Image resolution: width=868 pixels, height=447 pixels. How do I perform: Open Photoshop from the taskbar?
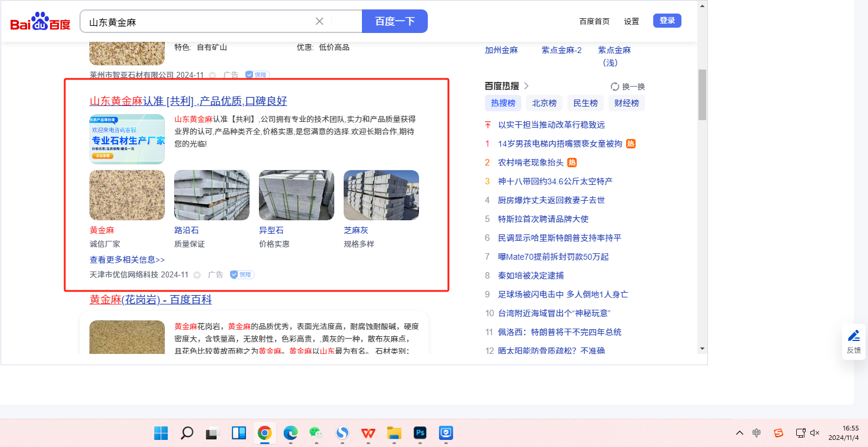click(x=420, y=433)
